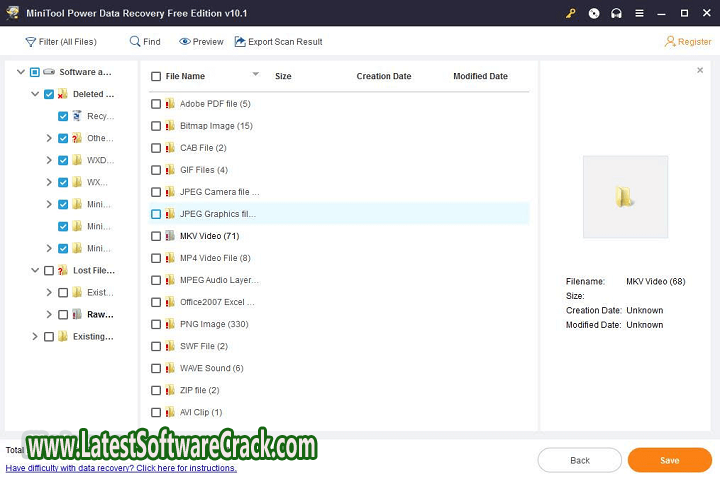Open the hamburger menu in title bar
This screenshot has width=720, height=480.
[x=638, y=13]
